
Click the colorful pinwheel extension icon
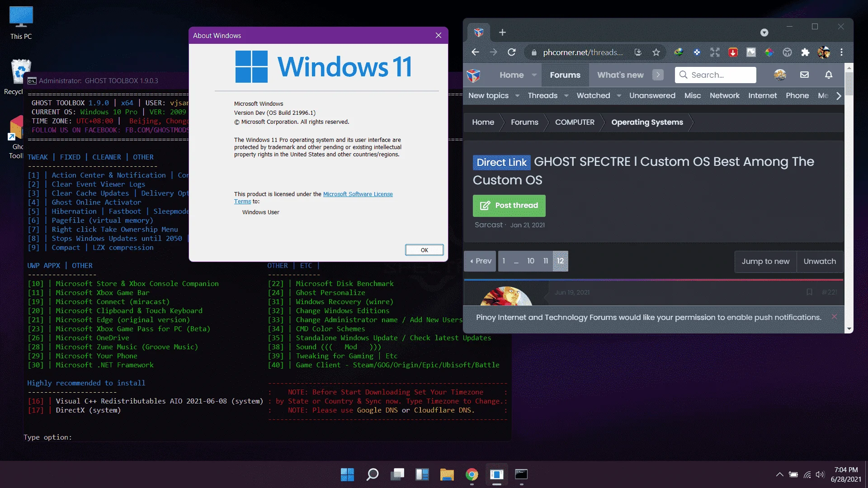pos(769,52)
